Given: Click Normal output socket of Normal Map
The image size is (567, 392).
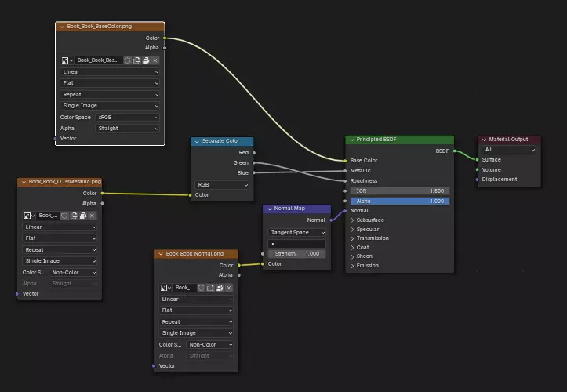Looking at the screenshot, I should 331,220.
